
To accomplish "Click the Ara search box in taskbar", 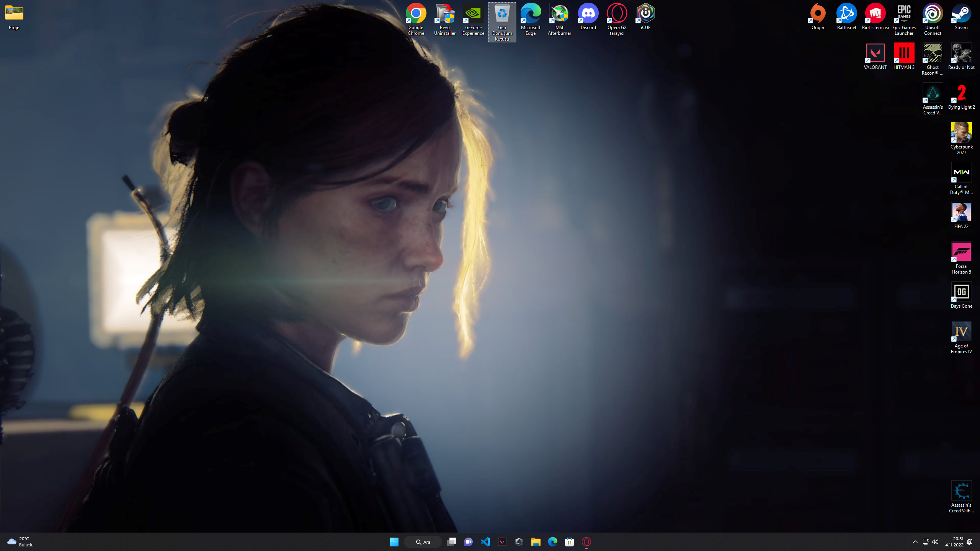I will (x=423, y=542).
